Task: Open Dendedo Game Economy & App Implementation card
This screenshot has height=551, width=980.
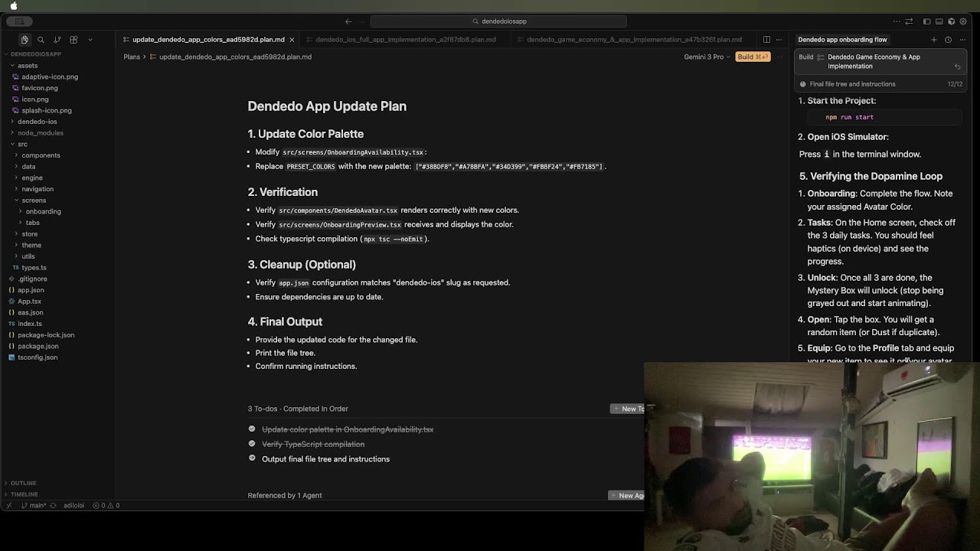Action: [x=880, y=61]
